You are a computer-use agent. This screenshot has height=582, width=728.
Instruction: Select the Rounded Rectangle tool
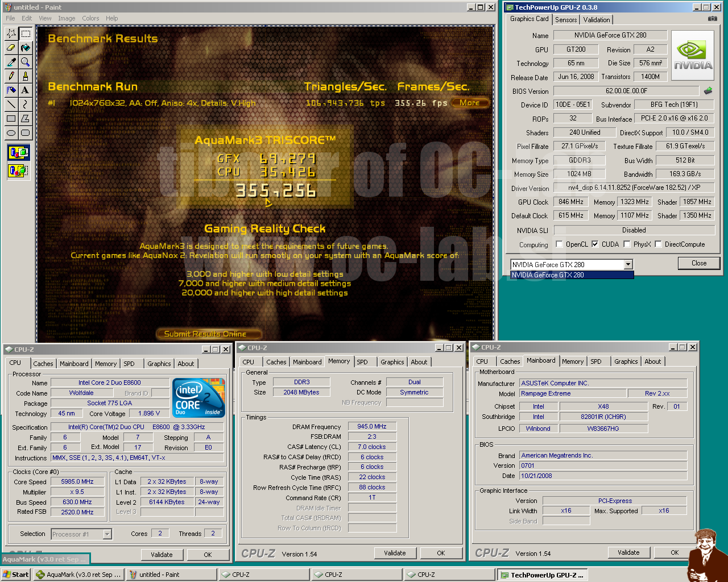(26, 133)
